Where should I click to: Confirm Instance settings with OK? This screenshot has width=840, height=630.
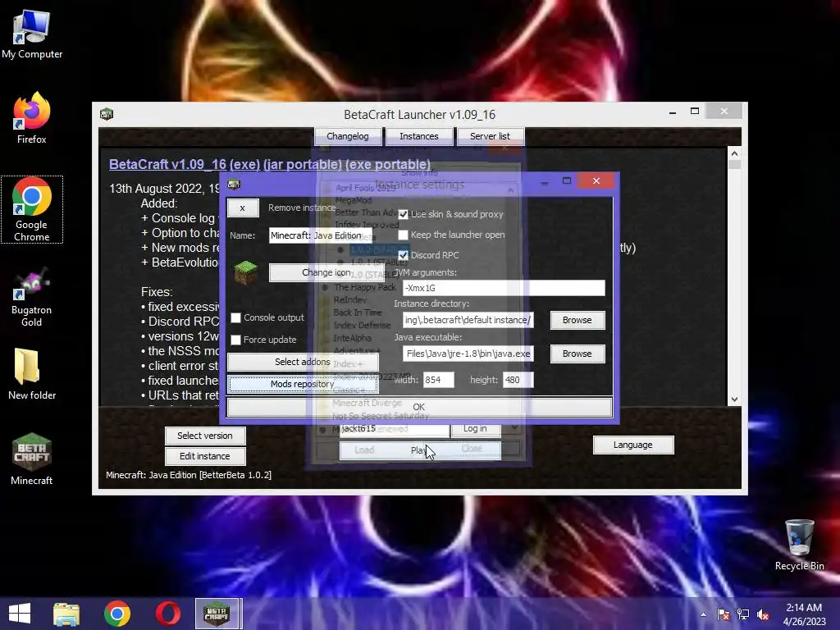click(x=419, y=407)
